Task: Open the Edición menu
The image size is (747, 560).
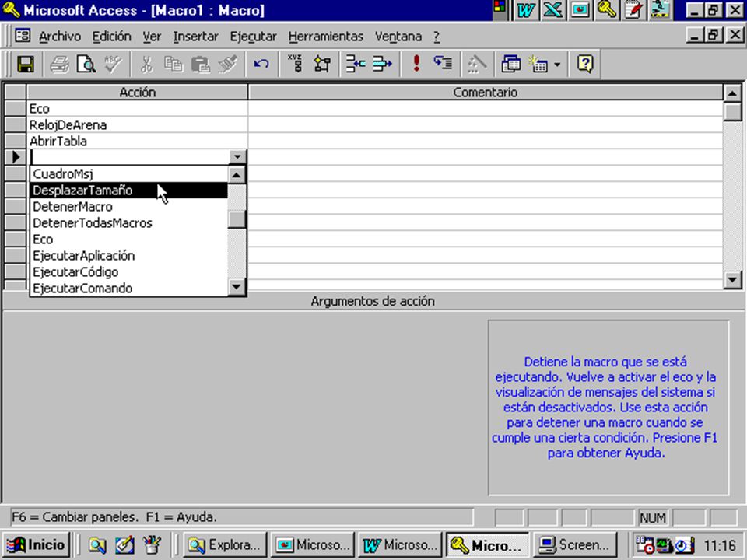Action: pos(111,37)
